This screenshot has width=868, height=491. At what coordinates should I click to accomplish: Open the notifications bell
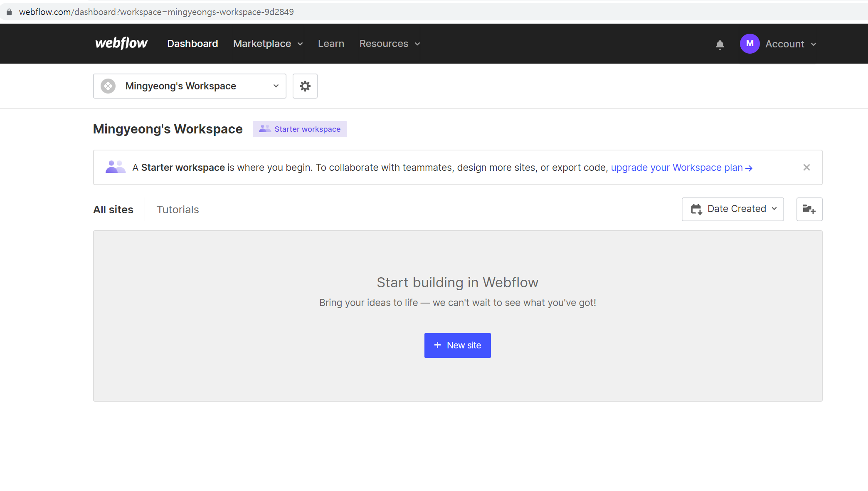(720, 44)
